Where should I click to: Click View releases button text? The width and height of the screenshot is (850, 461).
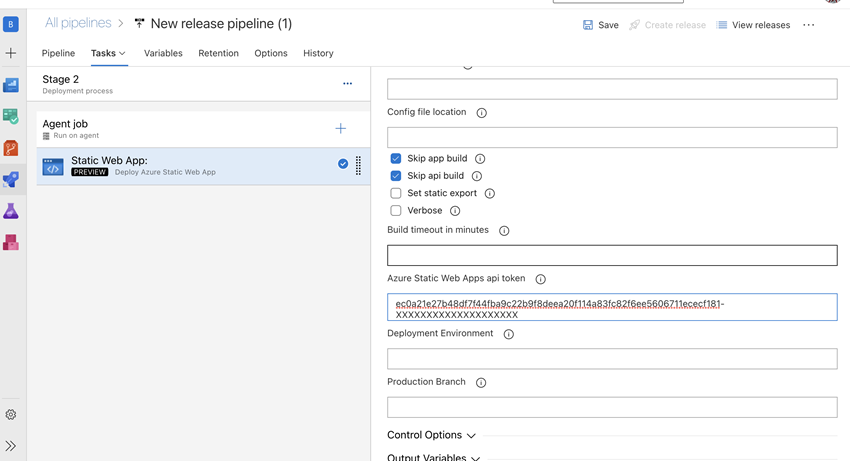pos(761,25)
